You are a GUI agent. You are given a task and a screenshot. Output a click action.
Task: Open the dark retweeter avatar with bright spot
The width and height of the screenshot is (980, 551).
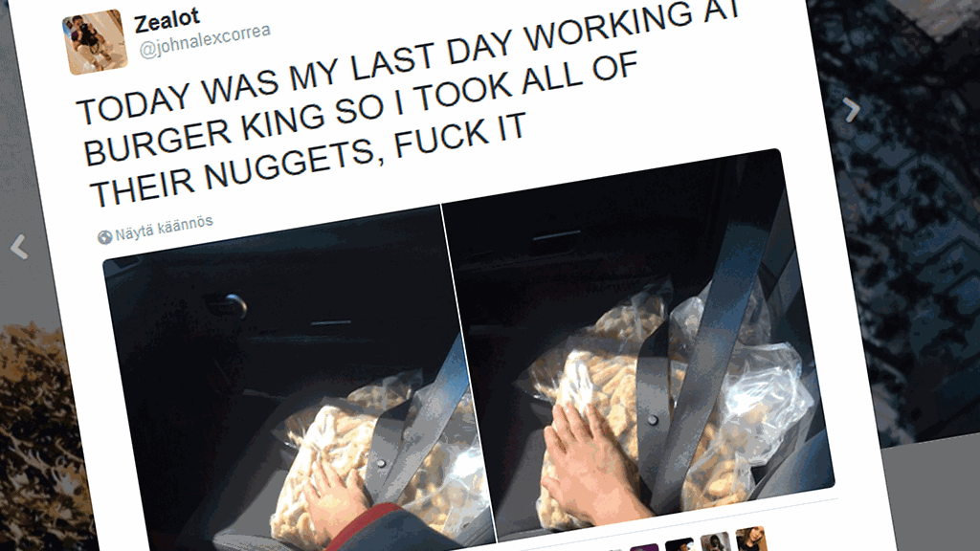click(x=680, y=544)
